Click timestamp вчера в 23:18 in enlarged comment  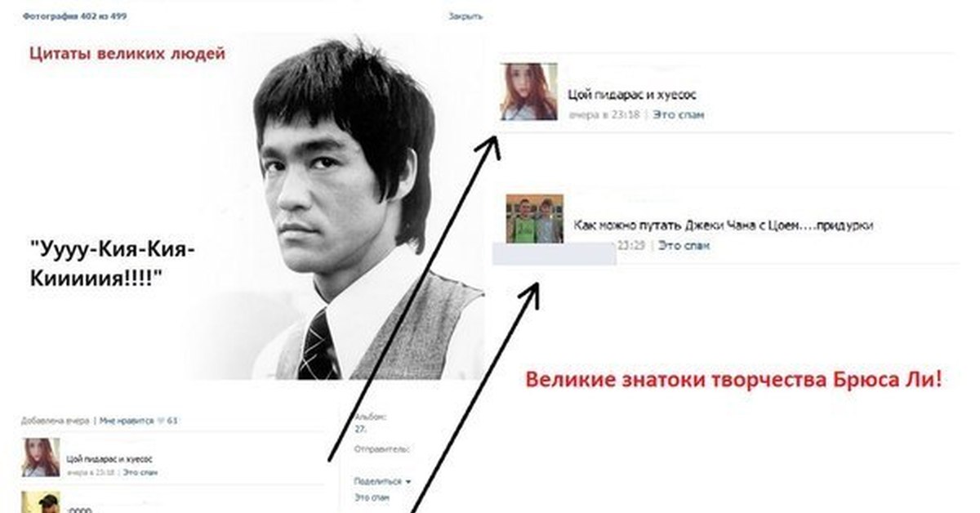tap(604, 115)
